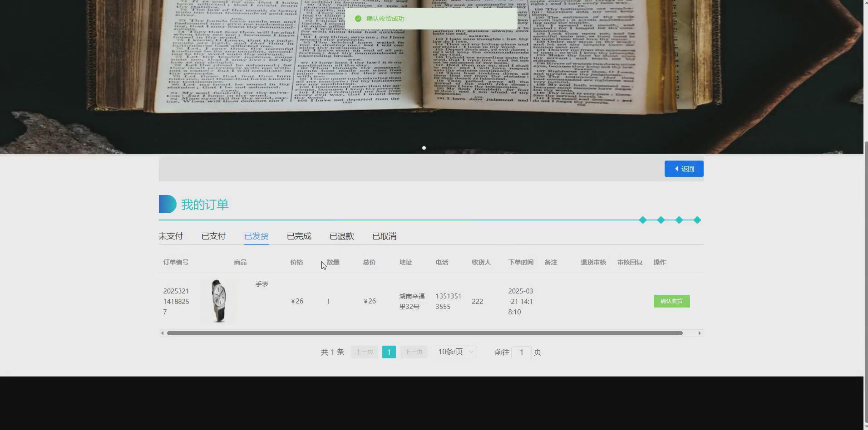This screenshot has height=430, width=868.
Task: Click the 我的订单 heading
Action: [205, 205]
